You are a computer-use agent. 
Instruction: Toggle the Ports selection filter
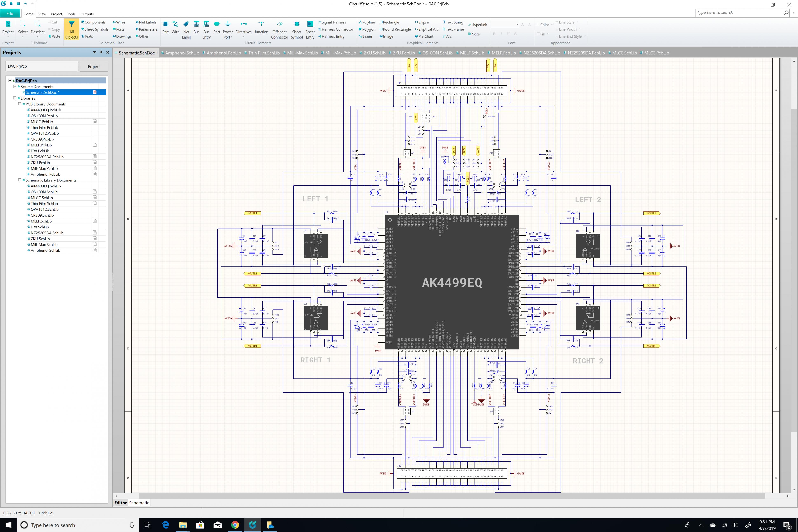tap(118, 29)
